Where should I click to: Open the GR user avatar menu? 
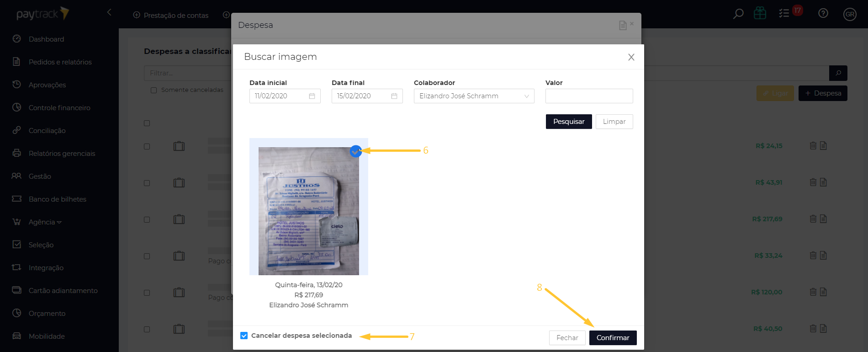pyautogui.click(x=850, y=14)
